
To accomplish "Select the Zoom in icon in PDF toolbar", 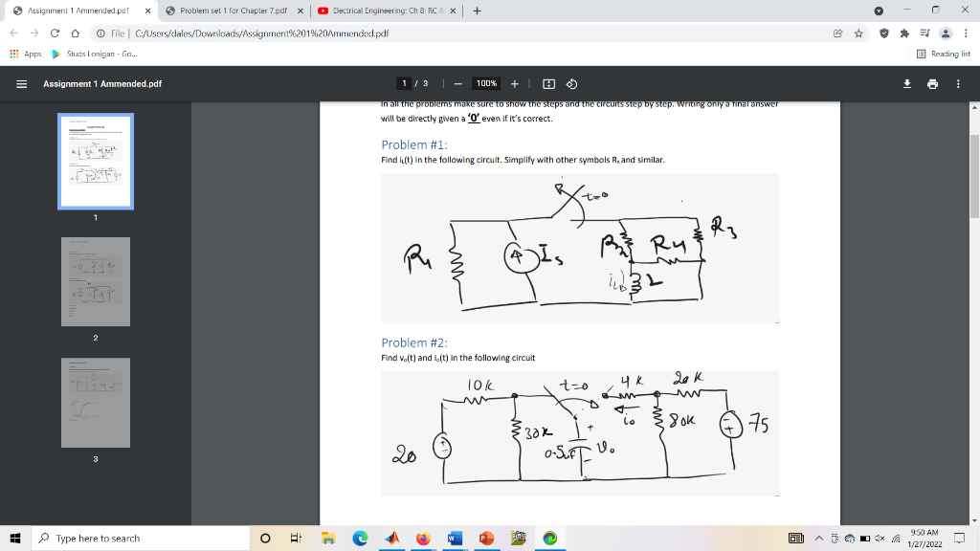I will pyautogui.click(x=515, y=83).
